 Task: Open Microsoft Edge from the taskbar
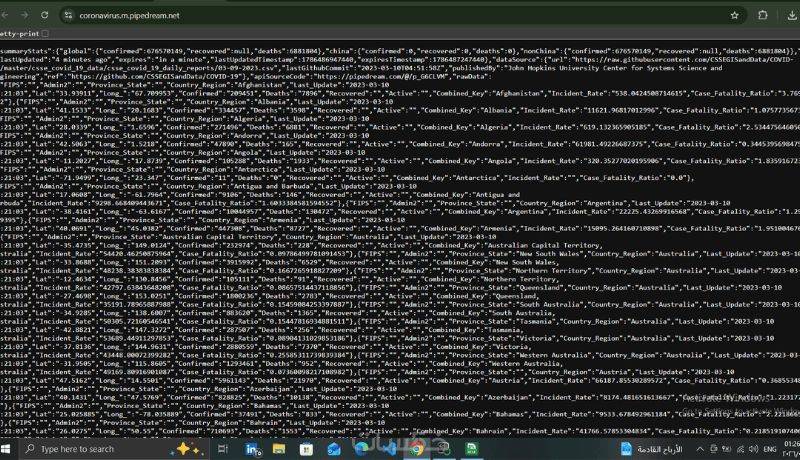361,449
